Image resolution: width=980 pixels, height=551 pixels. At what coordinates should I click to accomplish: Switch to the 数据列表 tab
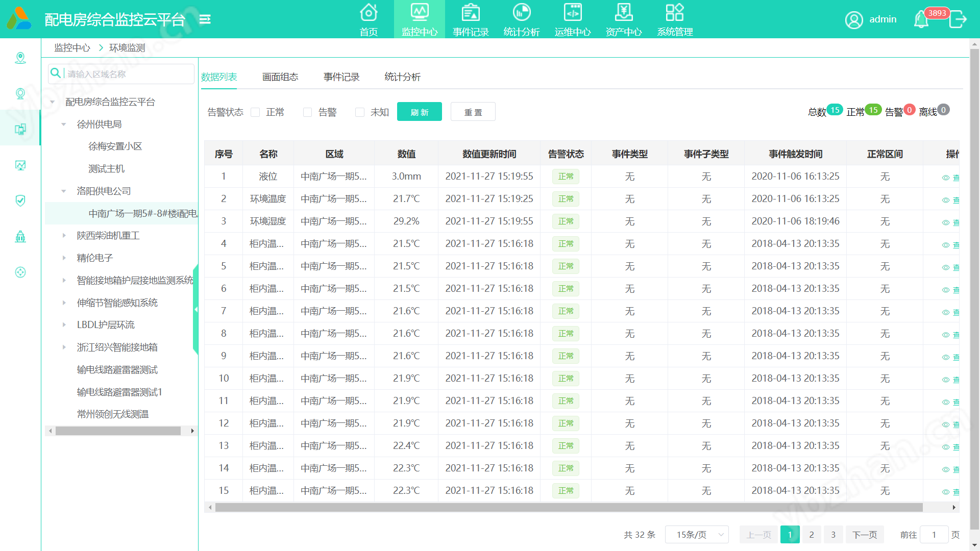click(219, 77)
